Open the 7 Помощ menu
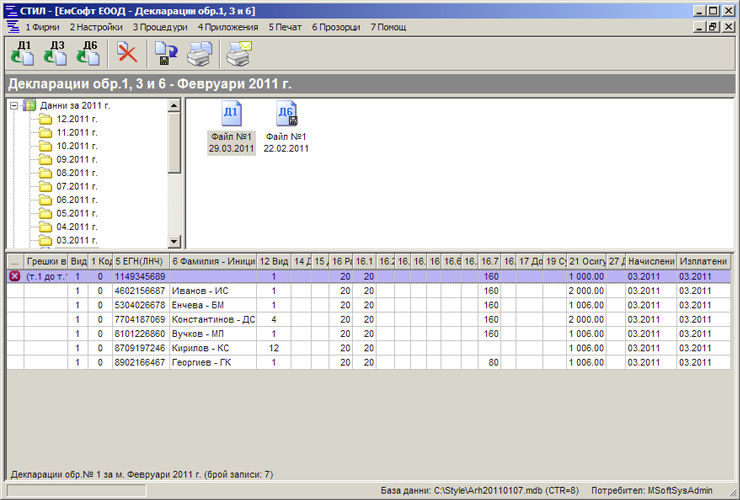 388,27
